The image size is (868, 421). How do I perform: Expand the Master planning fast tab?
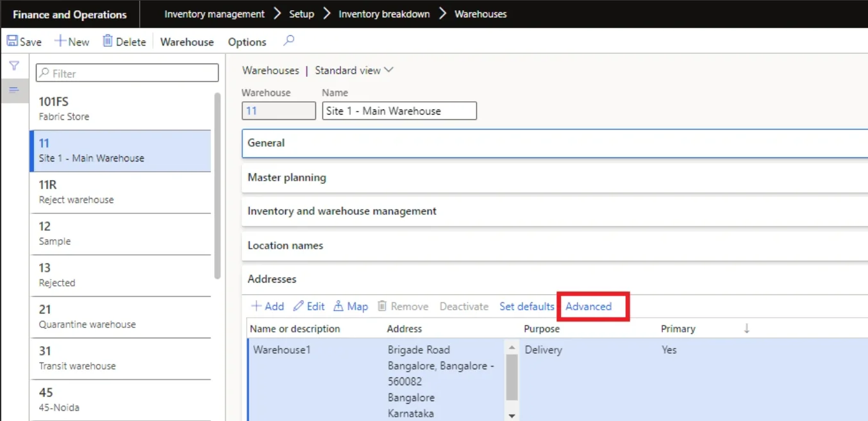pyautogui.click(x=555, y=177)
